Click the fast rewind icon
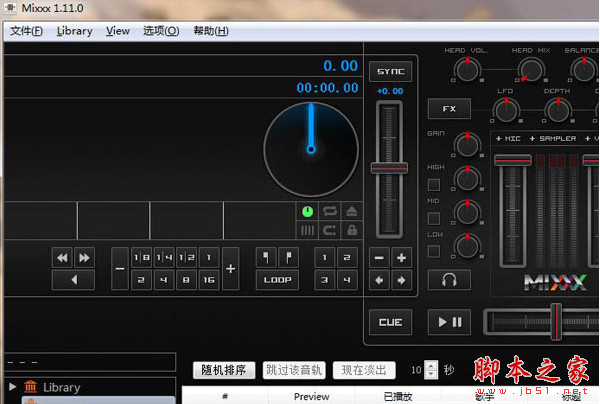 tap(62, 257)
